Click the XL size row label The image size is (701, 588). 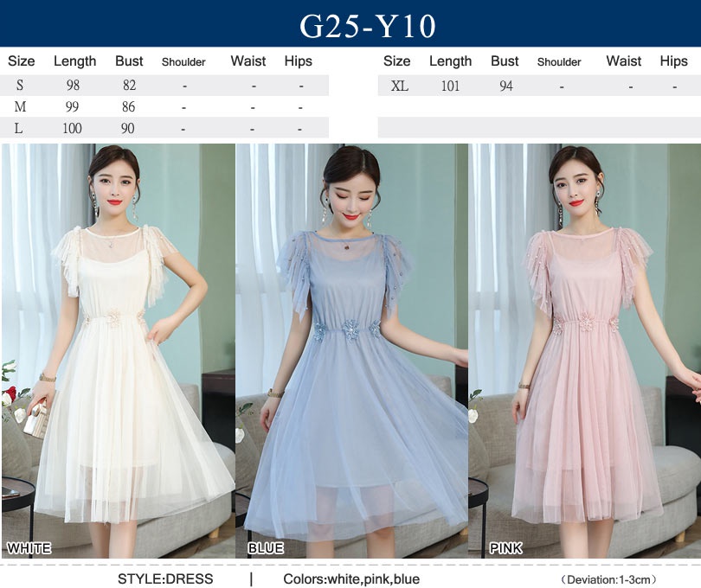[400, 86]
